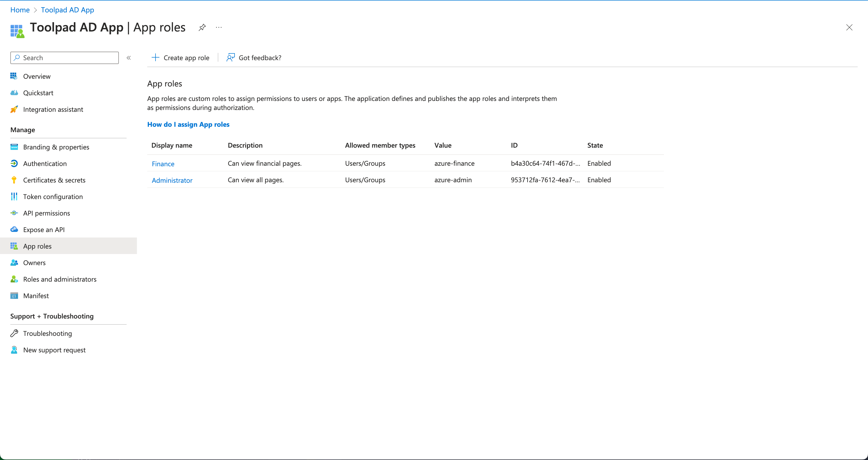Expand the Branding & properties section
Image resolution: width=868 pixels, height=460 pixels.
pos(56,147)
